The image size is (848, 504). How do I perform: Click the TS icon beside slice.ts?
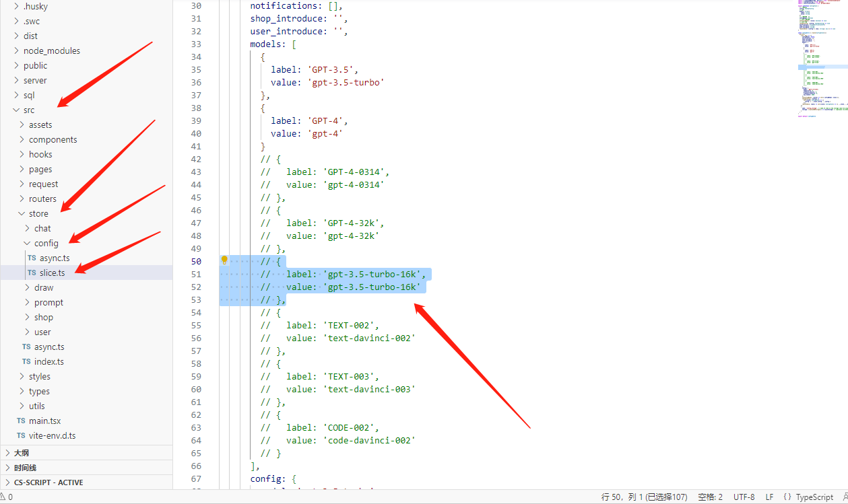point(32,273)
